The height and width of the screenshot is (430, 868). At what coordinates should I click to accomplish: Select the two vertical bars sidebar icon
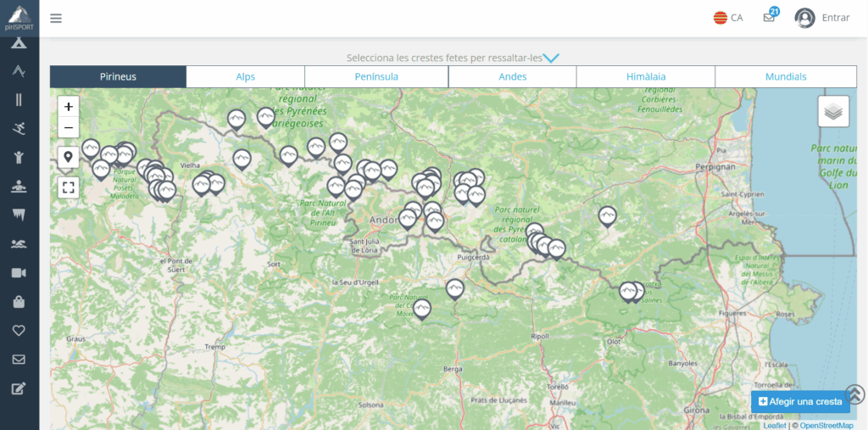pos(19,100)
